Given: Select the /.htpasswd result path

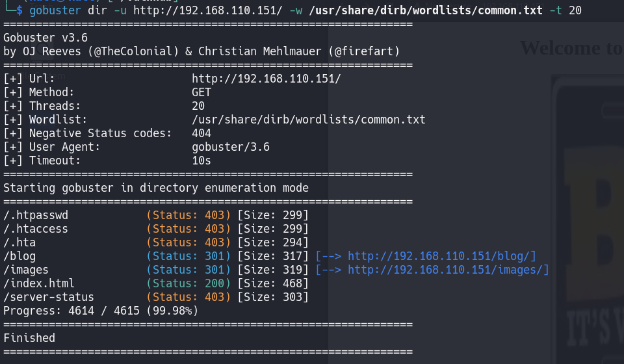Looking at the screenshot, I should pyautogui.click(x=36, y=215).
